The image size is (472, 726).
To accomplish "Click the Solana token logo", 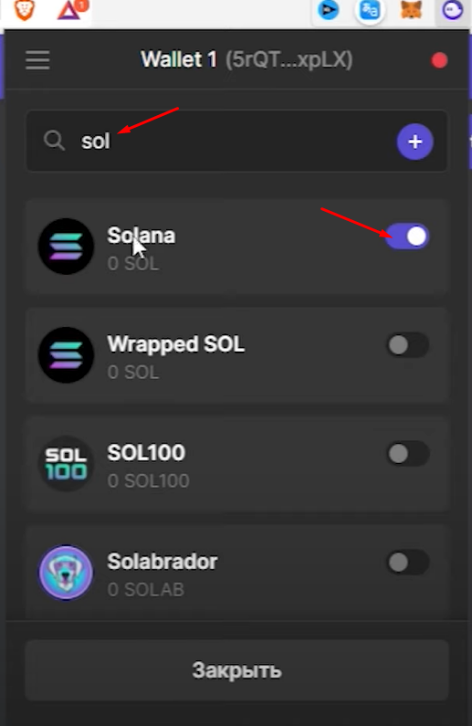I will click(66, 247).
